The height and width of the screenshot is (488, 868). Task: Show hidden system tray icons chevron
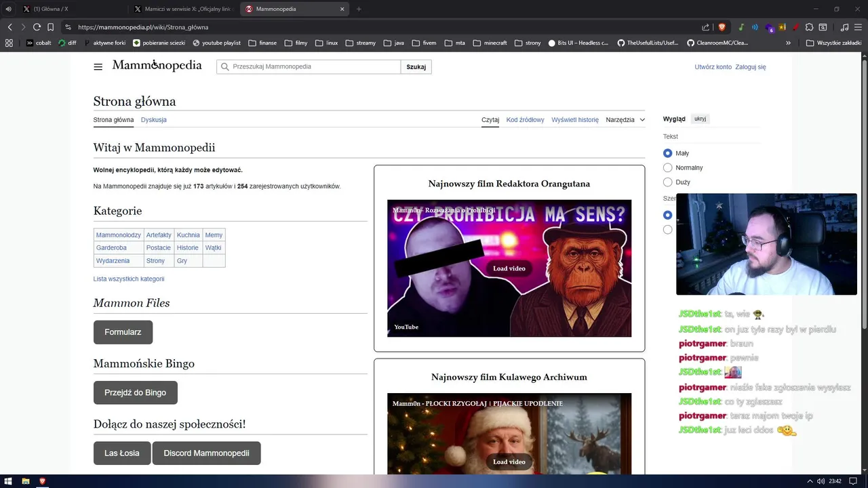(x=810, y=481)
